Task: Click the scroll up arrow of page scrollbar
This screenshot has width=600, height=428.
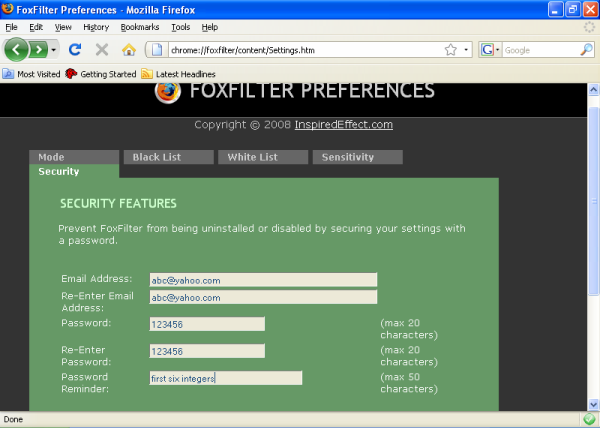Action: pos(593,90)
